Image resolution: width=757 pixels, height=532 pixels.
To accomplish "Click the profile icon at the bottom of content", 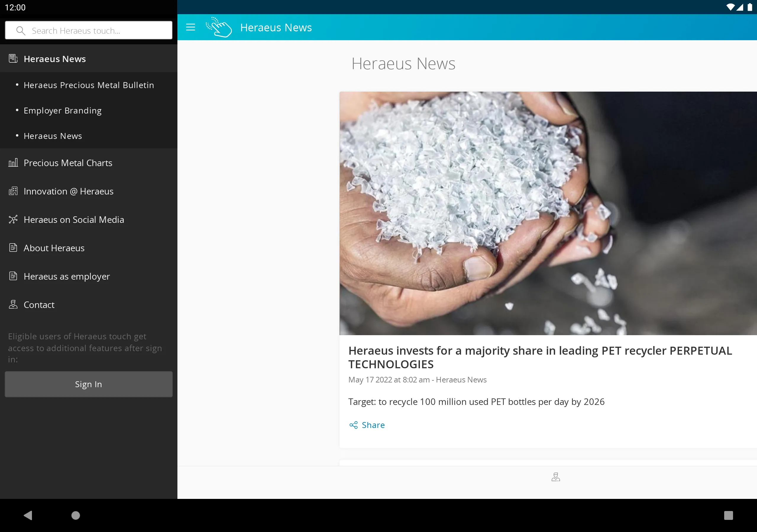I will 555,477.
